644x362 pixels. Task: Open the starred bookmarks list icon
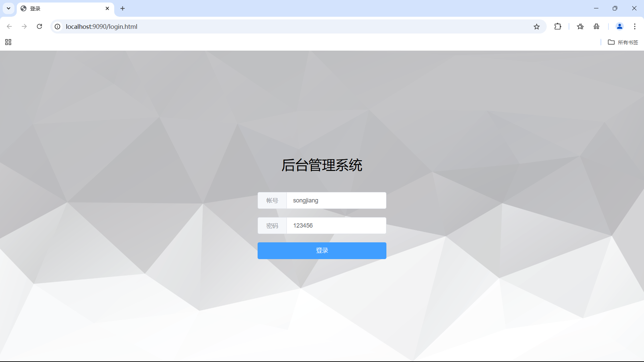click(580, 26)
